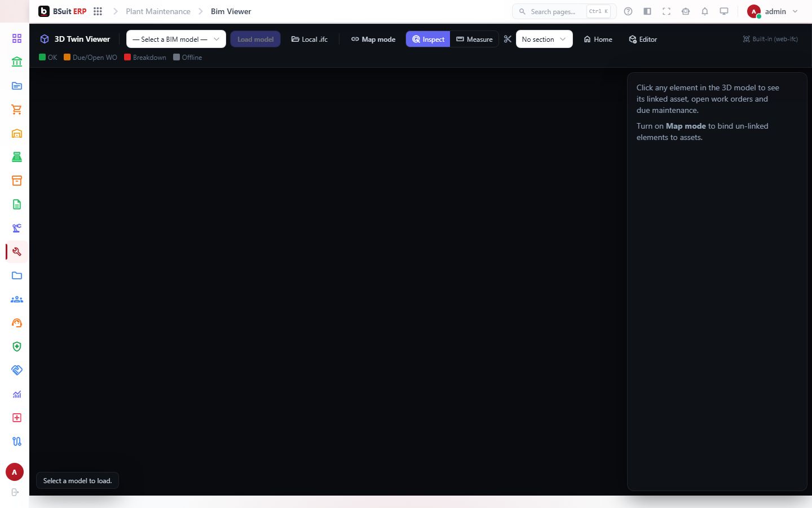The image size is (812, 508).
Task: Click the 3D Twin Viewer title
Action: (x=82, y=39)
